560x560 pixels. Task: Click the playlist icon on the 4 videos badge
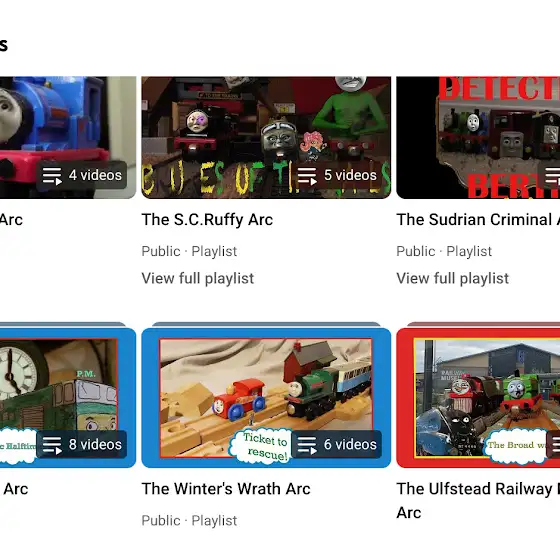(x=52, y=176)
